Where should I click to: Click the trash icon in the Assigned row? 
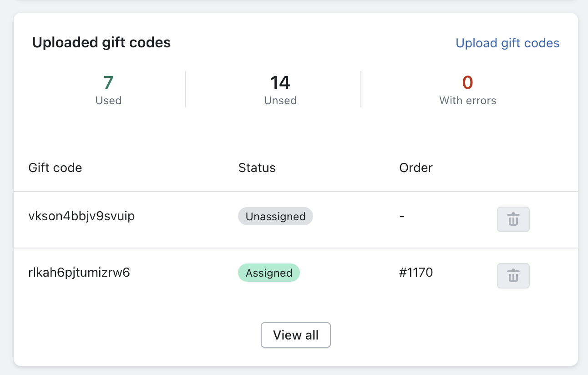pyautogui.click(x=513, y=275)
